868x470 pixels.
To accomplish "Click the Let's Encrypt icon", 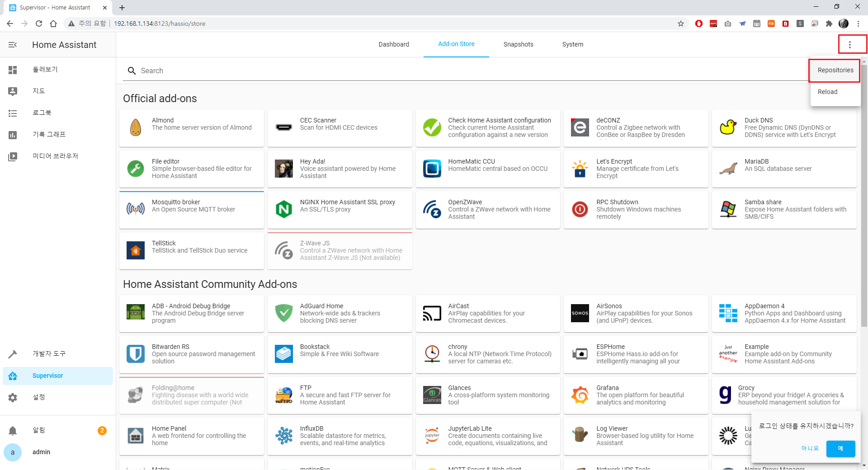I will coord(580,169).
